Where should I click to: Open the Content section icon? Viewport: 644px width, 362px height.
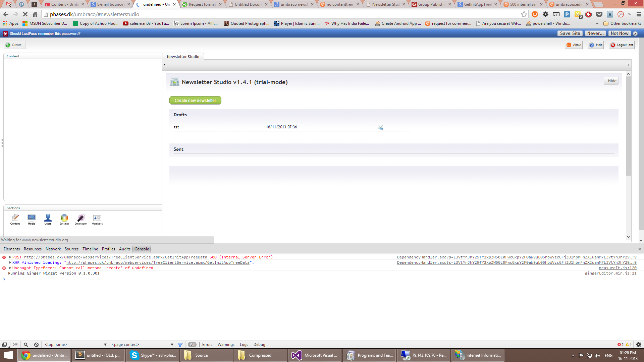click(x=15, y=220)
